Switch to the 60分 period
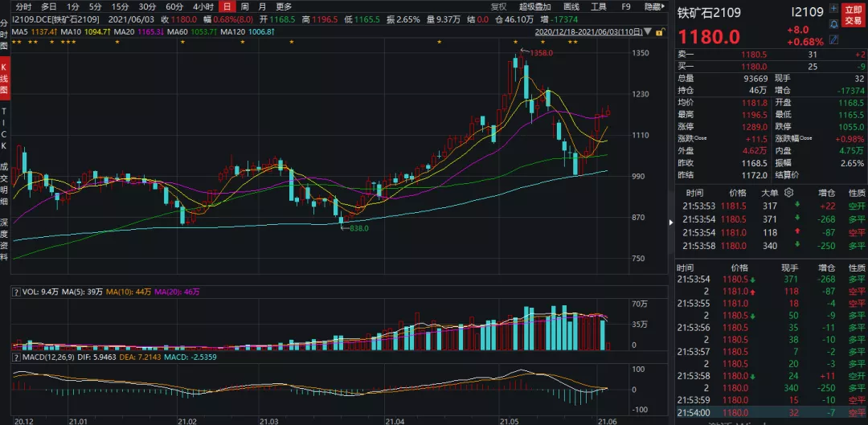Image resolution: width=868 pixels, height=425 pixels. coord(174,6)
